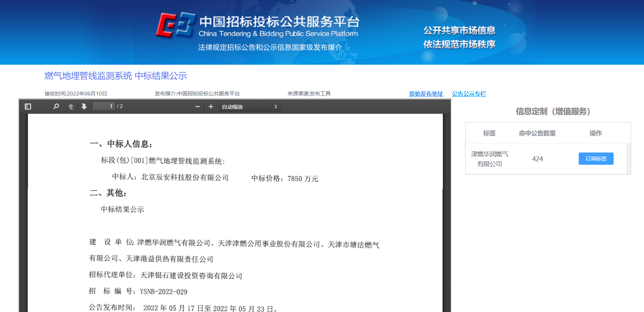Click the platform logo in header
Image resolution: width=644 pixels, height=312 pixels.
(x=175, y=25)
